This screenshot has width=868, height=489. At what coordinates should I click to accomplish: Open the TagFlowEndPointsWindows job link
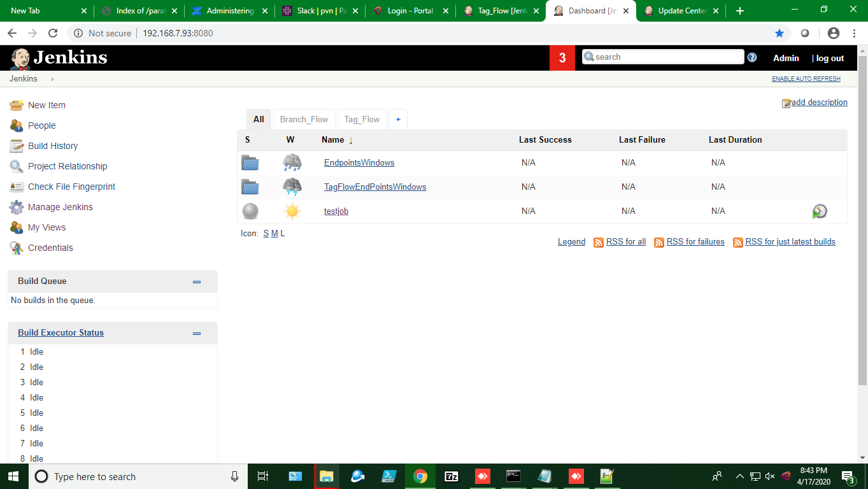tap(375, 187)
